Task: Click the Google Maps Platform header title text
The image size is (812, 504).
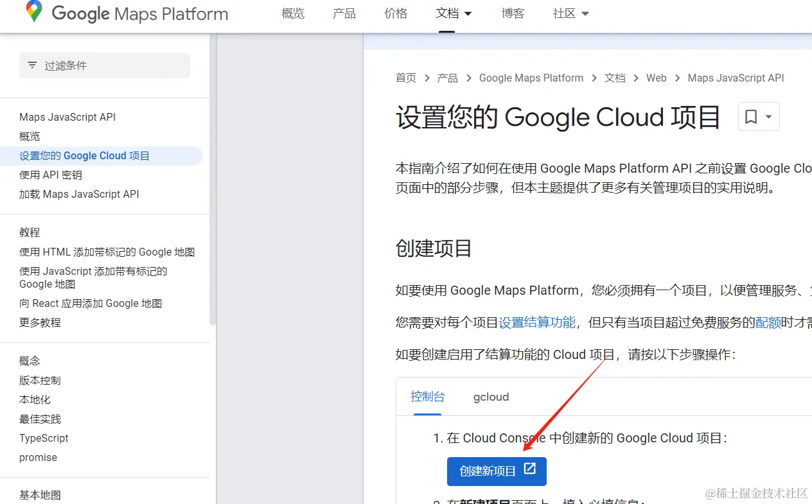Action: tap(140, 13)
